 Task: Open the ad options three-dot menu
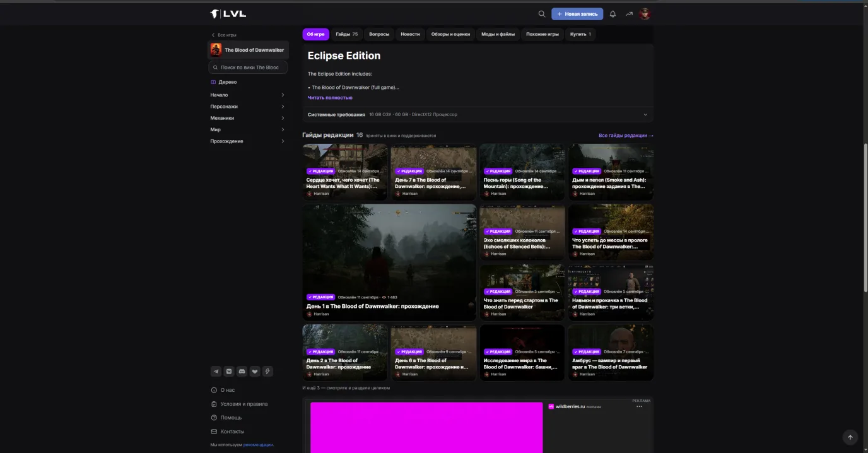639,406
